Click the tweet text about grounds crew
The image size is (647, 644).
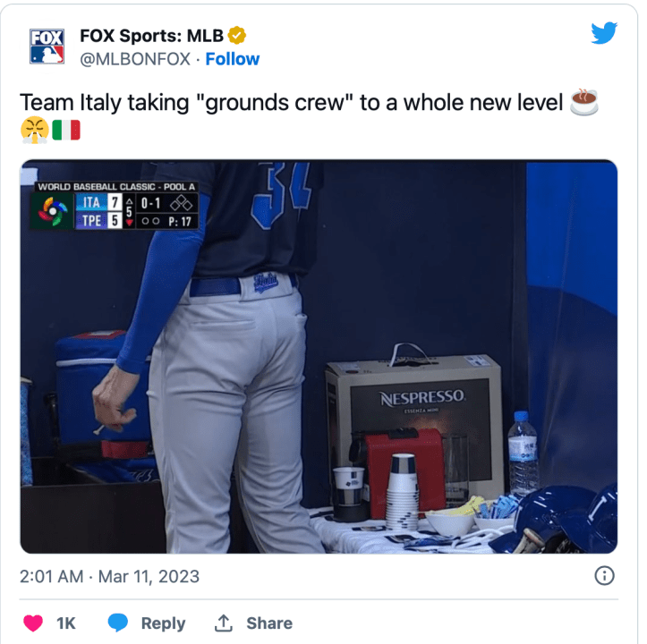click(x=291, y=102)
